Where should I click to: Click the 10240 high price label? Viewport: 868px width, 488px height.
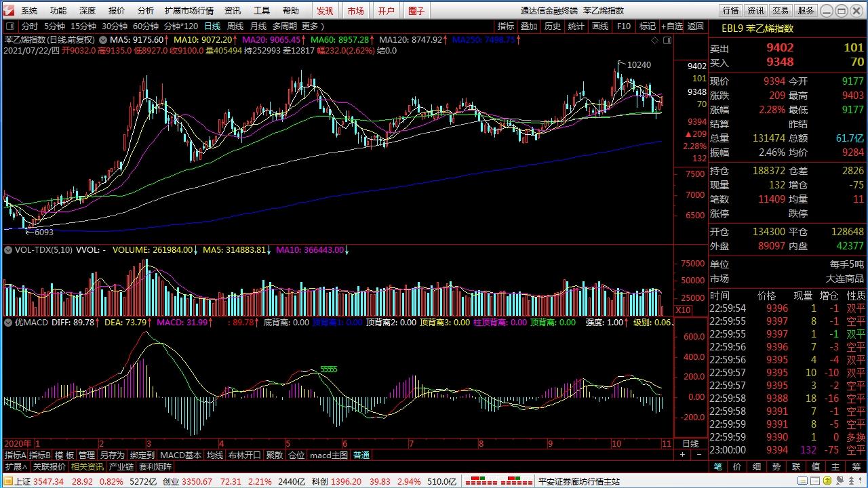639,65
